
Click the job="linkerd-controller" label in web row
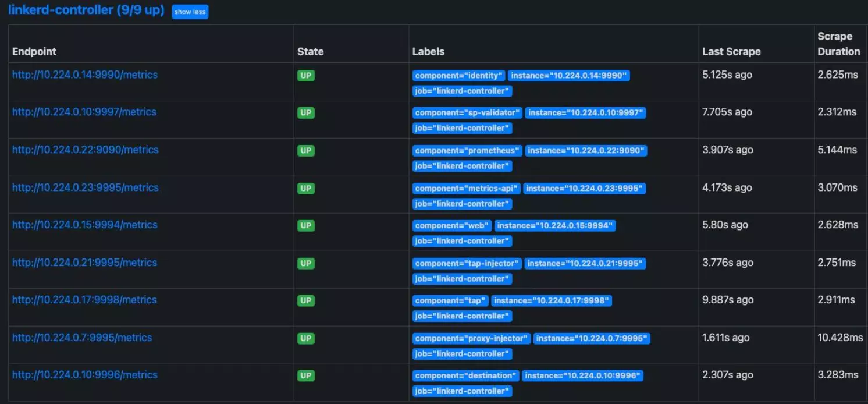pyautogui.click(x=463, y=241)
